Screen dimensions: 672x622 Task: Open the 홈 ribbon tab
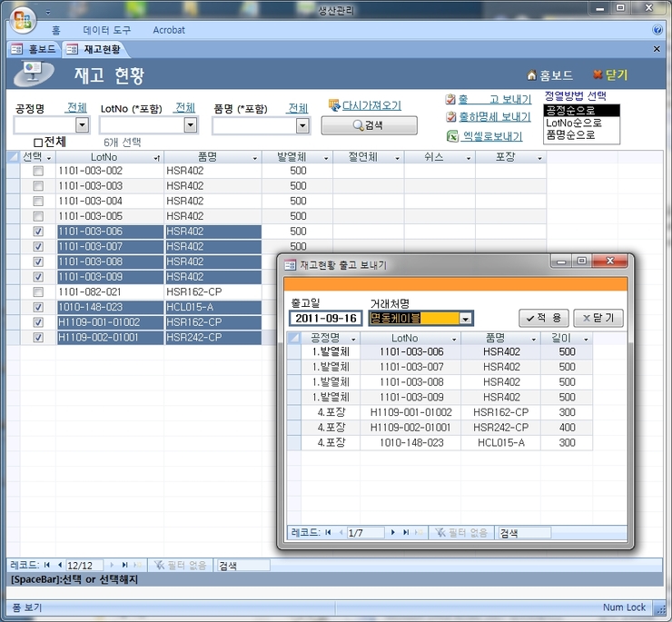pyautogui.click(x=56, y=30)
